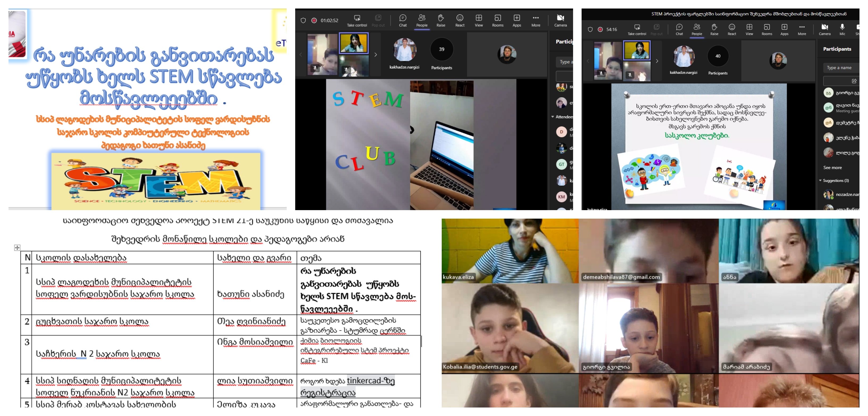Toggle Mic in the 54:16 meeting
Screen dimensions: 868x416
[x=842, y=29]
